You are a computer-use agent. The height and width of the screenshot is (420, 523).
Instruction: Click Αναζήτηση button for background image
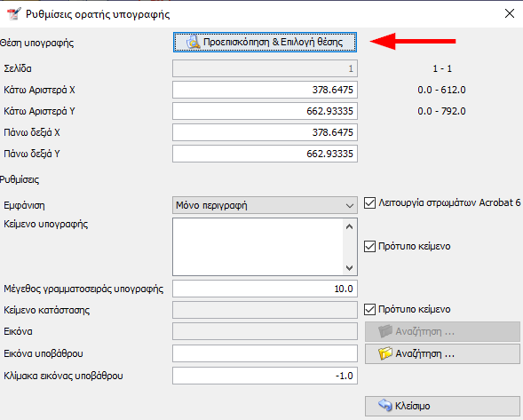[x=442, y=353]
